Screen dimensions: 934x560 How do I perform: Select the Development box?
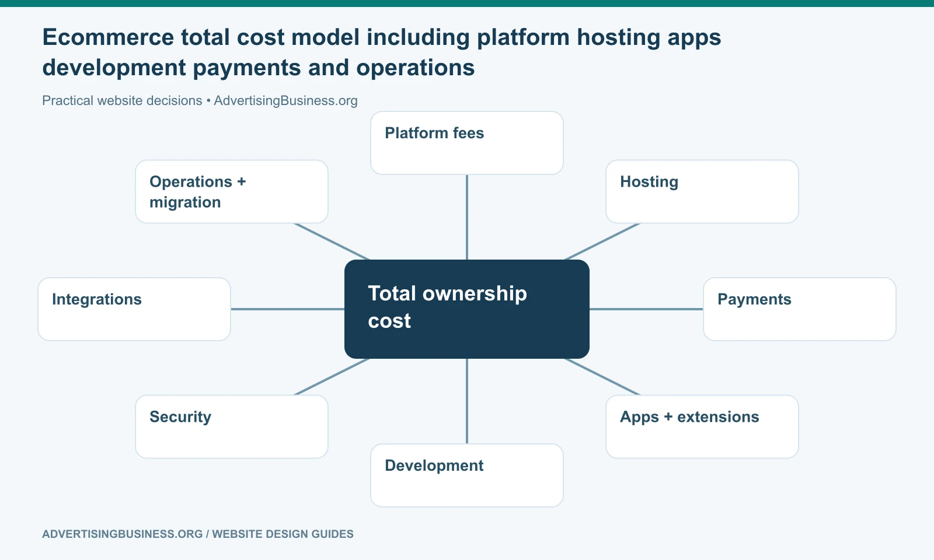click(467, 475)
